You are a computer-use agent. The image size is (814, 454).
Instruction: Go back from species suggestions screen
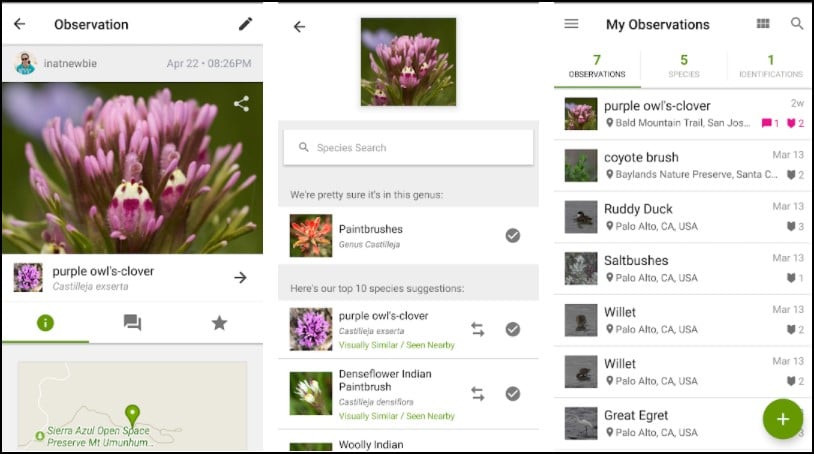[x=300, y=26]
